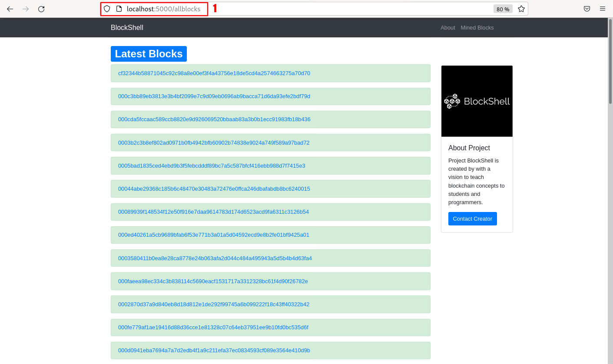
Task: Open the Mined Blocks nav item
Action: click(x=477, y=27)
